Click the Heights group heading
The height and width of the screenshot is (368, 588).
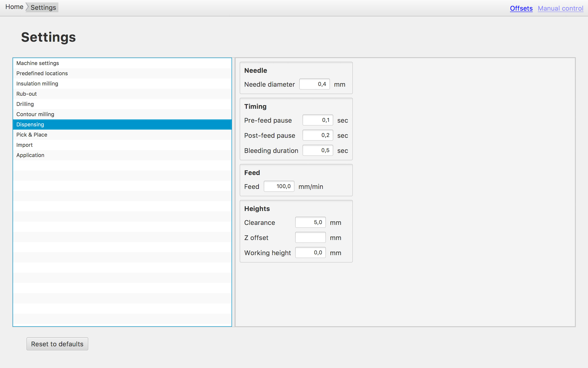coord(257,209)
